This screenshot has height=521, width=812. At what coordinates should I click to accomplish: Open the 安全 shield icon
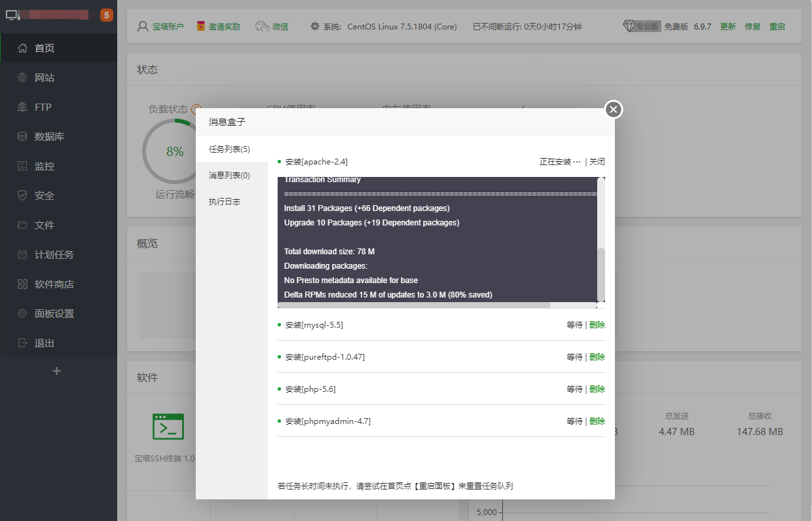(x=22, y=195)
